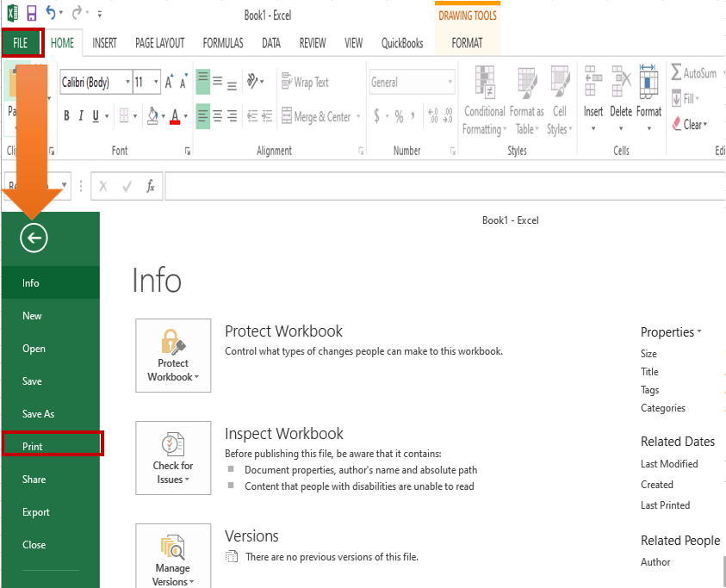Click the font color red A button
The image size is (726, 588).
tap(175, 116)
